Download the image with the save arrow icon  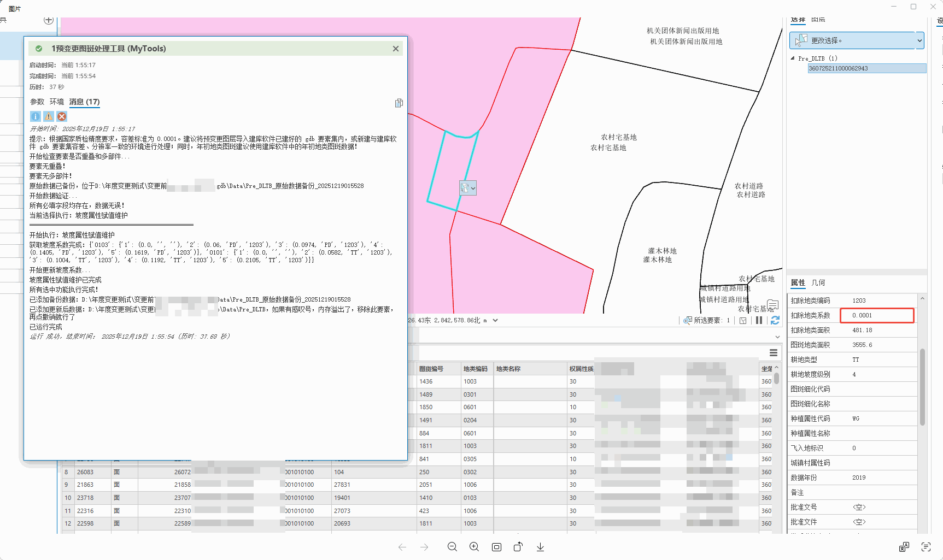click(540, 547)
